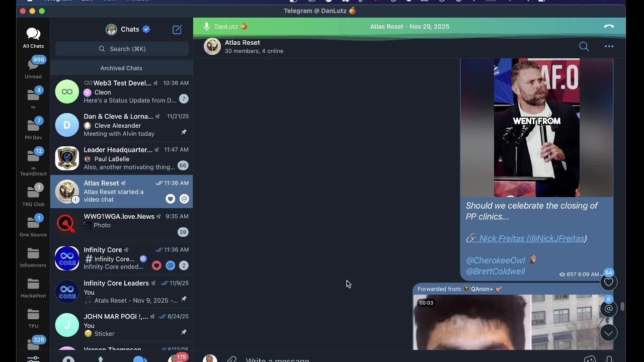Search within the Atlas Reset chat

coord(584,46)
